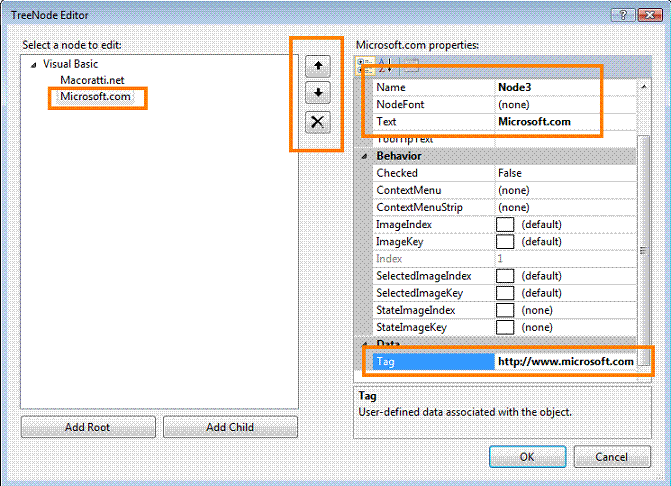
Task: Move selected node up with arrow button
Action: click(318, 66)
